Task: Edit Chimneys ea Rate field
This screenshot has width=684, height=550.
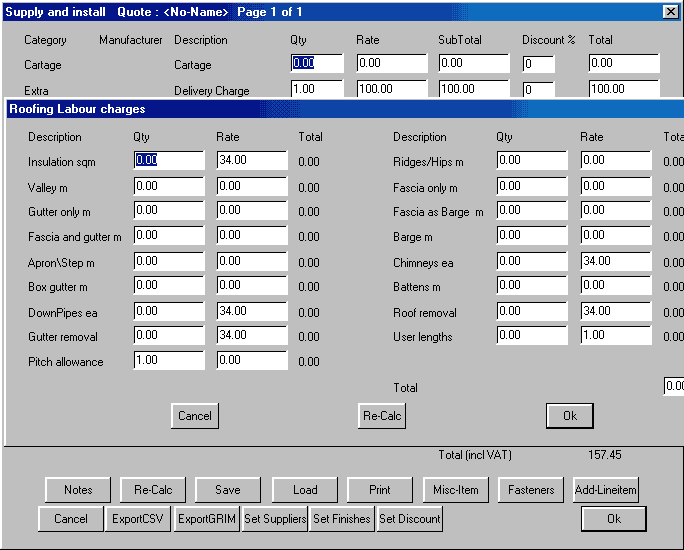Action: (x=616, y=261)
